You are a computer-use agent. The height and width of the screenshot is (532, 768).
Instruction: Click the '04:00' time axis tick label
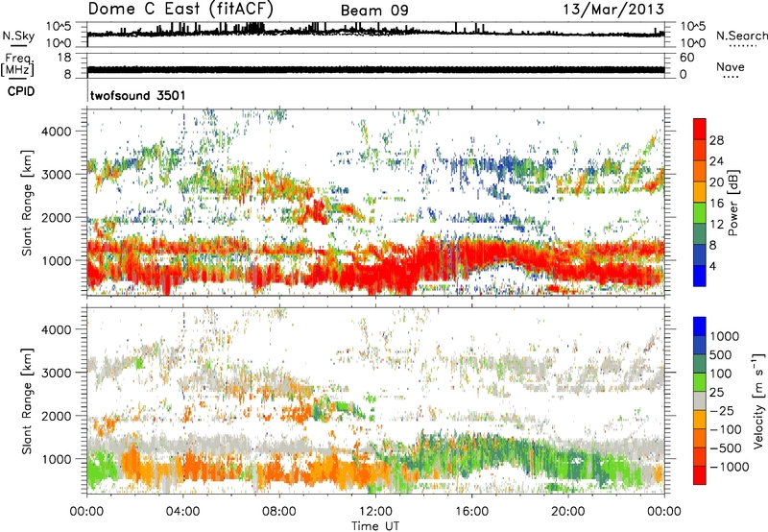coord(182,512)
